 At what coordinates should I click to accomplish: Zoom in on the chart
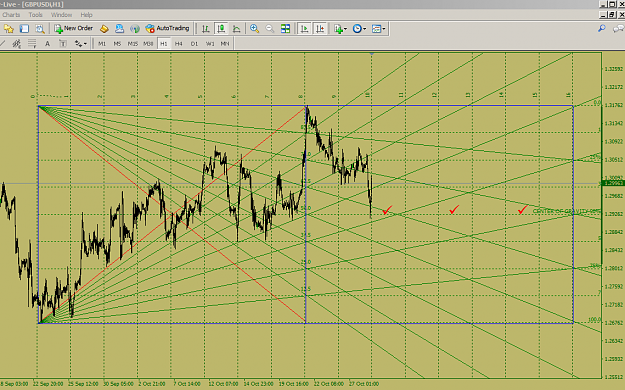point(254,29)
